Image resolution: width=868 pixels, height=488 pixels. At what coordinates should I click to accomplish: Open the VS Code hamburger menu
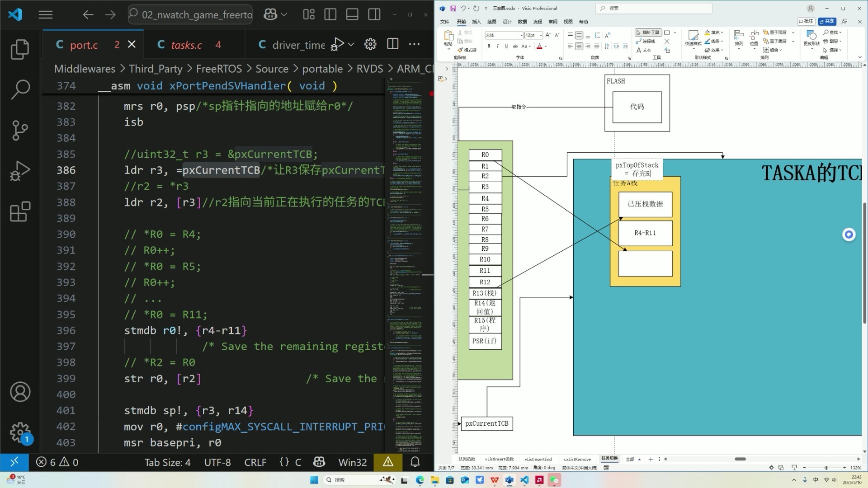(45, 14)
